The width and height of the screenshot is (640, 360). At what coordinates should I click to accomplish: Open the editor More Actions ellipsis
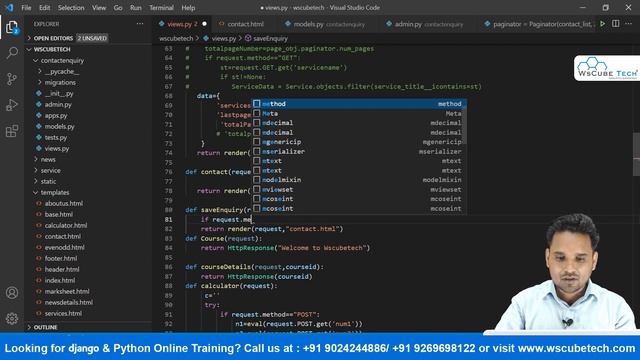629,24
